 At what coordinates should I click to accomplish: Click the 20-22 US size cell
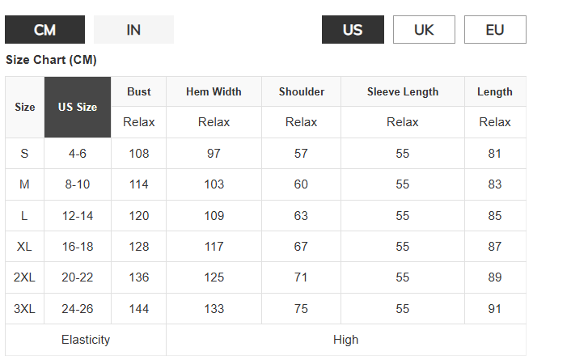point(78,277)
